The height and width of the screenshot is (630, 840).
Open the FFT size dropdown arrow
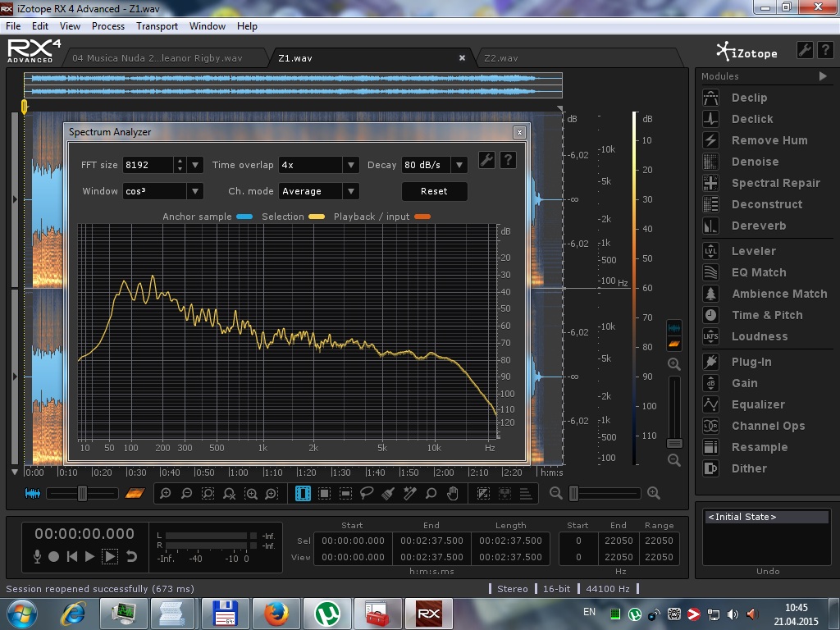195,165
